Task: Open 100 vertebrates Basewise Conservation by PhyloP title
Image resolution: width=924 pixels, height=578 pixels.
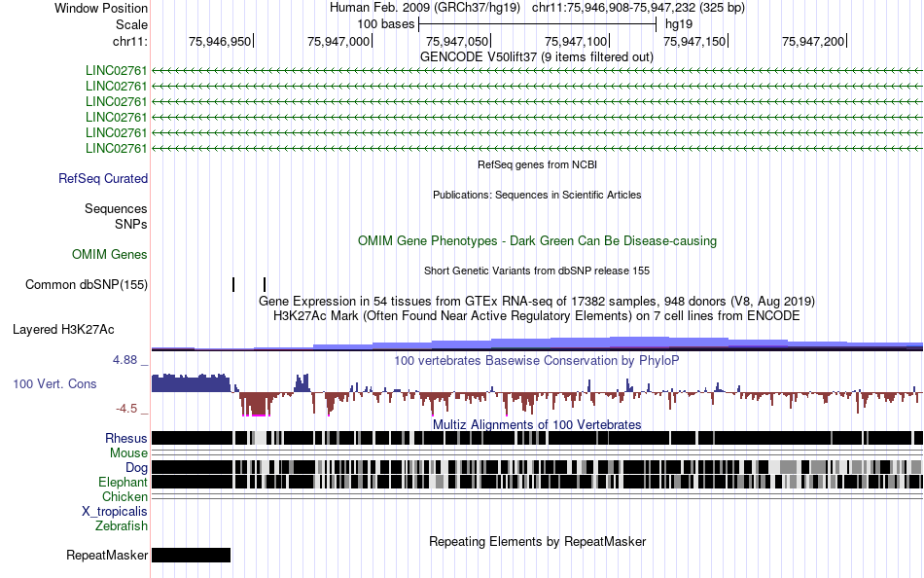Action: (x=536, y=360)
